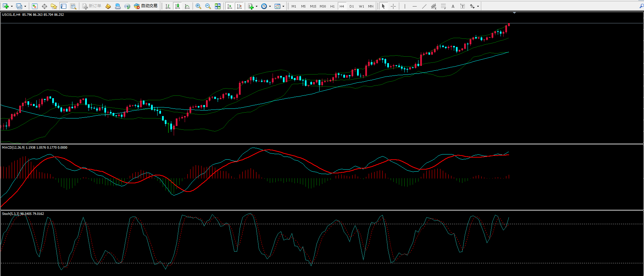644x276 pixels.
Task: Switch to the M15 timeframe
Action: (x=313, y=6)
